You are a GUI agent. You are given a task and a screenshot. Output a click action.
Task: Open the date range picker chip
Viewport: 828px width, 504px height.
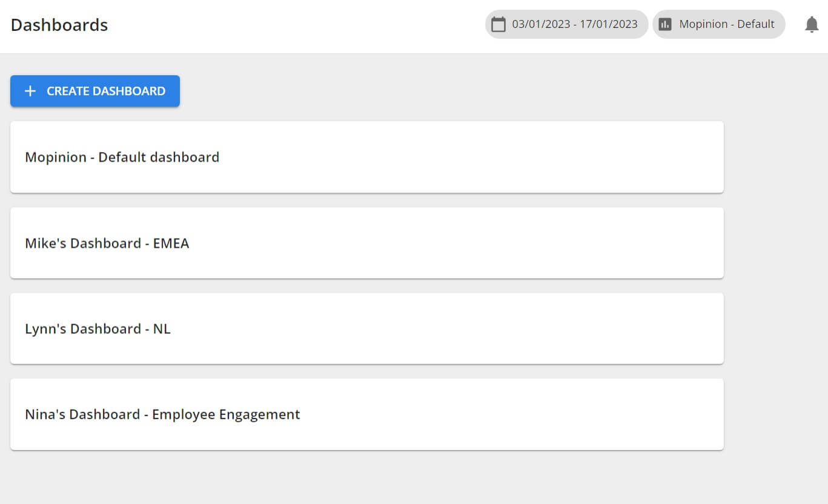(566, 24)
